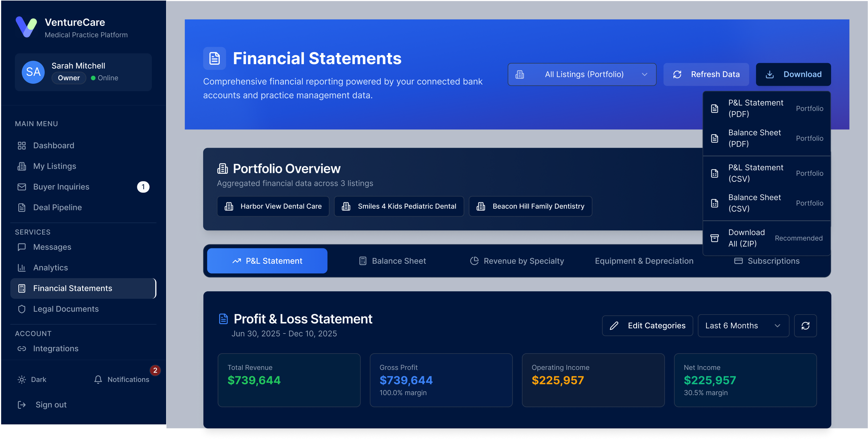Select P&L Statement (CSV) download option
Image resolution: width=868 pixels, height=441 pixels.
(766, 173)
